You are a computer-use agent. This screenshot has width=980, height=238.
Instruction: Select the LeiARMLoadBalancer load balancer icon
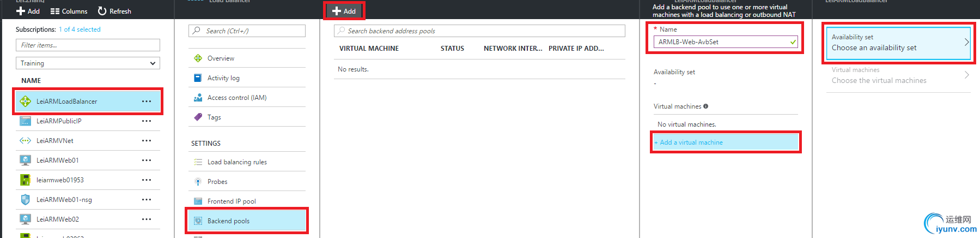tap(25, 102)
